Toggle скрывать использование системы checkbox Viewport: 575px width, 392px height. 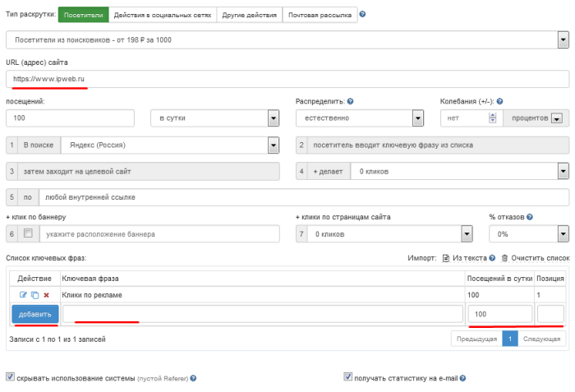tap(11, 378)
